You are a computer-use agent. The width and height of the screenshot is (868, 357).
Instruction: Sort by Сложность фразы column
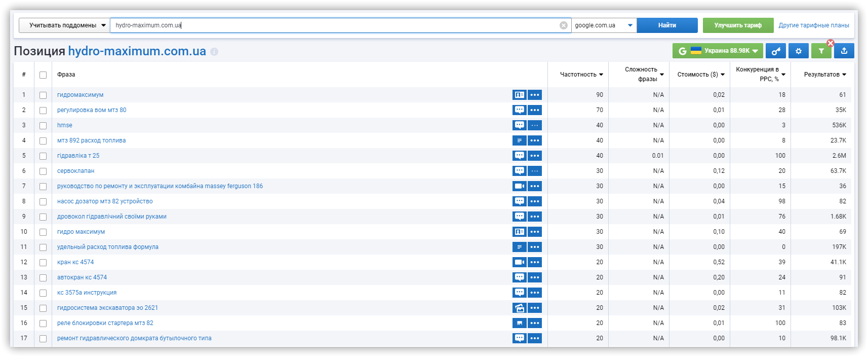pos(644,74)
